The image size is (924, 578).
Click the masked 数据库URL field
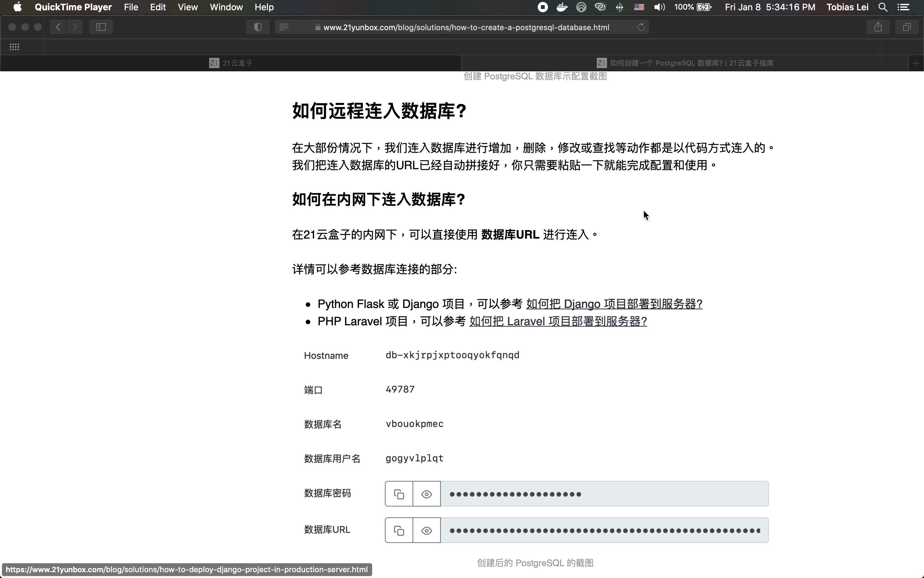coord(604,530)
